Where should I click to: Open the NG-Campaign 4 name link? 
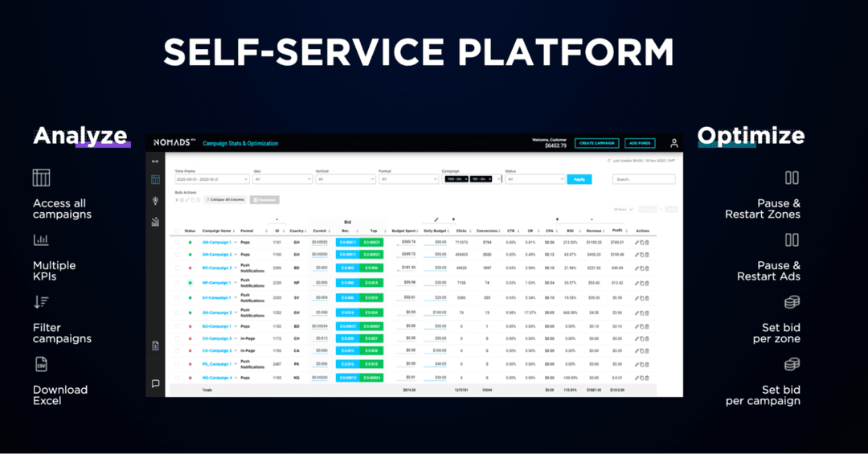tap(216, 378)
